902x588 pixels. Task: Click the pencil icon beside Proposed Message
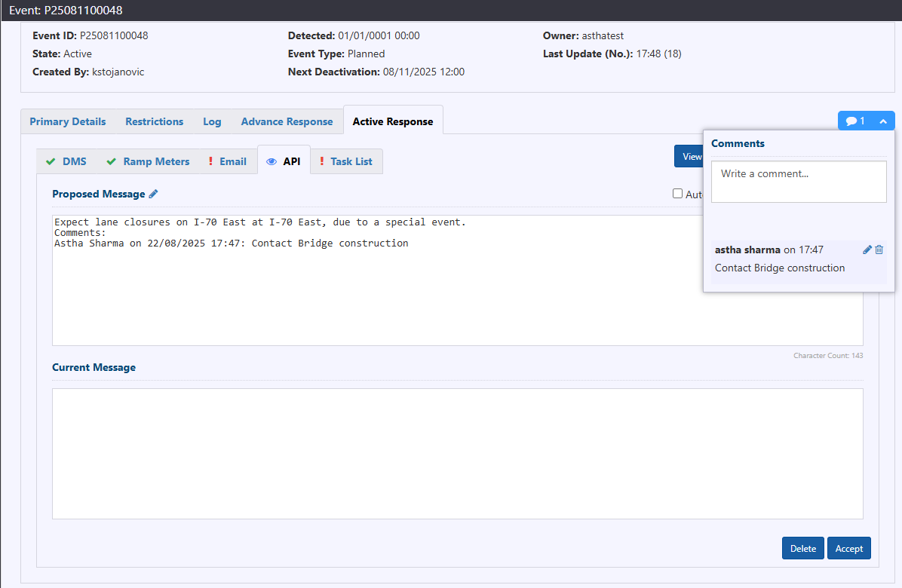pyautogui.click(x=153, y=194)
